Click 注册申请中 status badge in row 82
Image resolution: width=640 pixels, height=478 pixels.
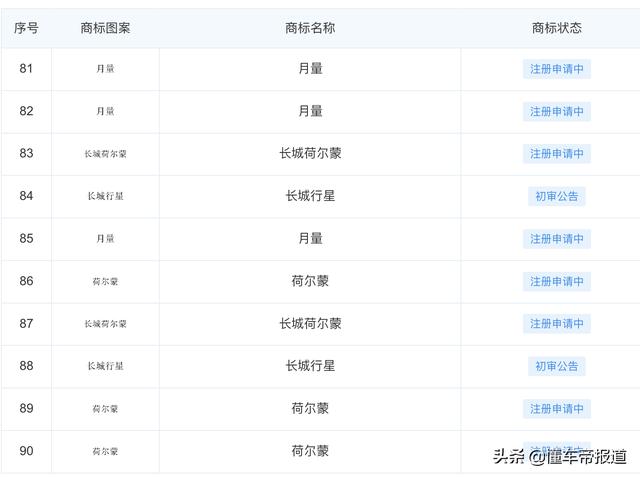click(557, 111)
